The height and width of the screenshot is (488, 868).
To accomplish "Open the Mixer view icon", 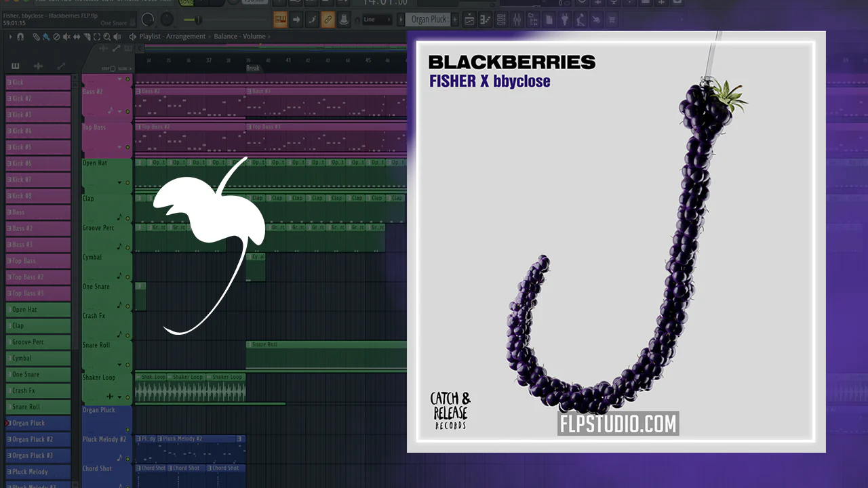I will click(517, 20).
